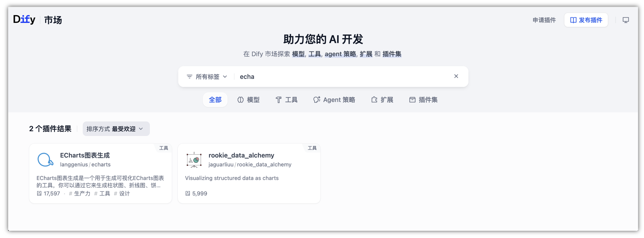Viewport: 644px width, 238px height.
Task: Click the 发布插件 button
Action: click(x=586, y=20)
